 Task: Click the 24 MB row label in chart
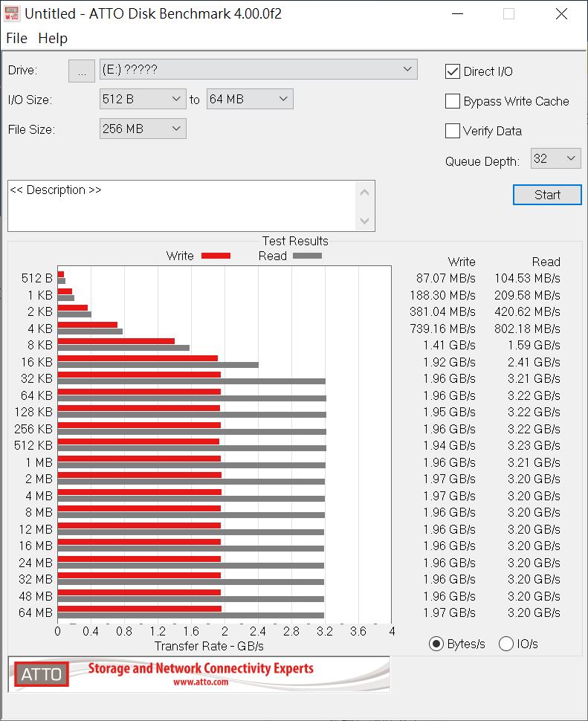point(36,563)
